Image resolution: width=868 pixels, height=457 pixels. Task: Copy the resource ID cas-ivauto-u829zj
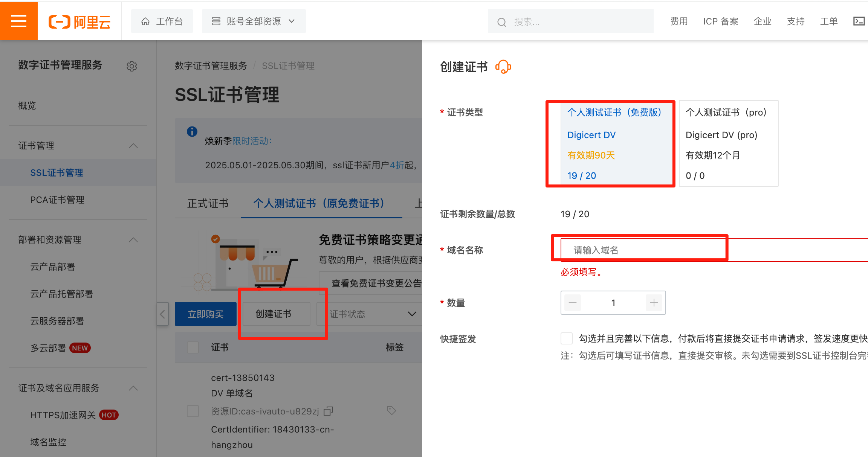tap(328, 411)
